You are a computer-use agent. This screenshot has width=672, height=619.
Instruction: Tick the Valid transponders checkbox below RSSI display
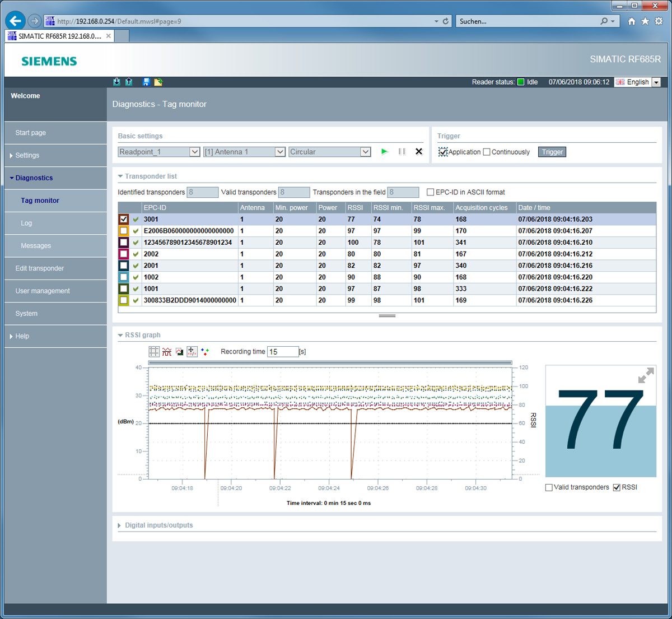[549, 487]
